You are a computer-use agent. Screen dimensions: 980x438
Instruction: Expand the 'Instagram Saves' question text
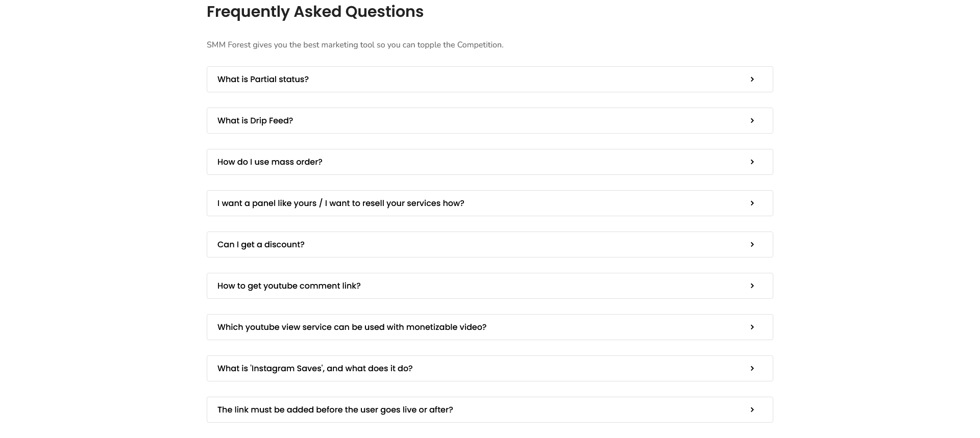click(315, 368)
